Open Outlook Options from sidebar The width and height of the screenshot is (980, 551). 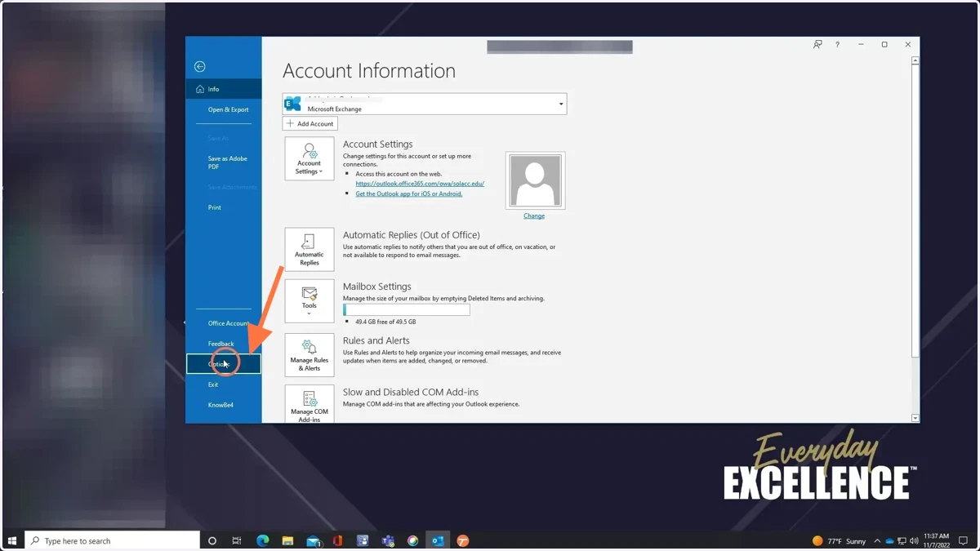coord(224,364)
